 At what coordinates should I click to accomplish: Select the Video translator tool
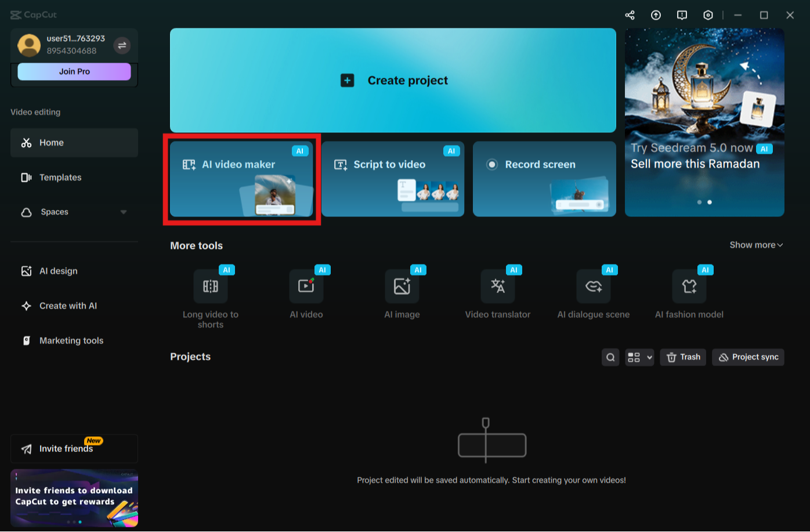tap(498, 286)
